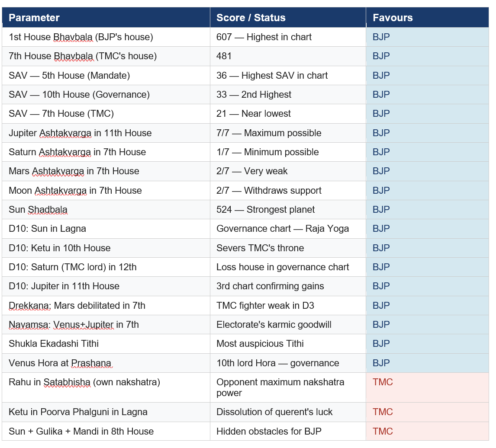Click BJP in the Sun Shadbala row
Viewport: 496px width, 448px height.
pyautogui.click(x=381, y=210)
